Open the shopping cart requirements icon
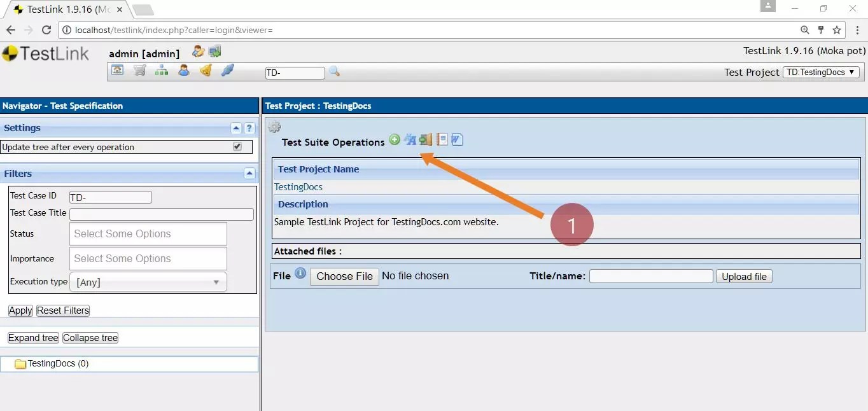868x411 pixels. [x=139, y=71]
